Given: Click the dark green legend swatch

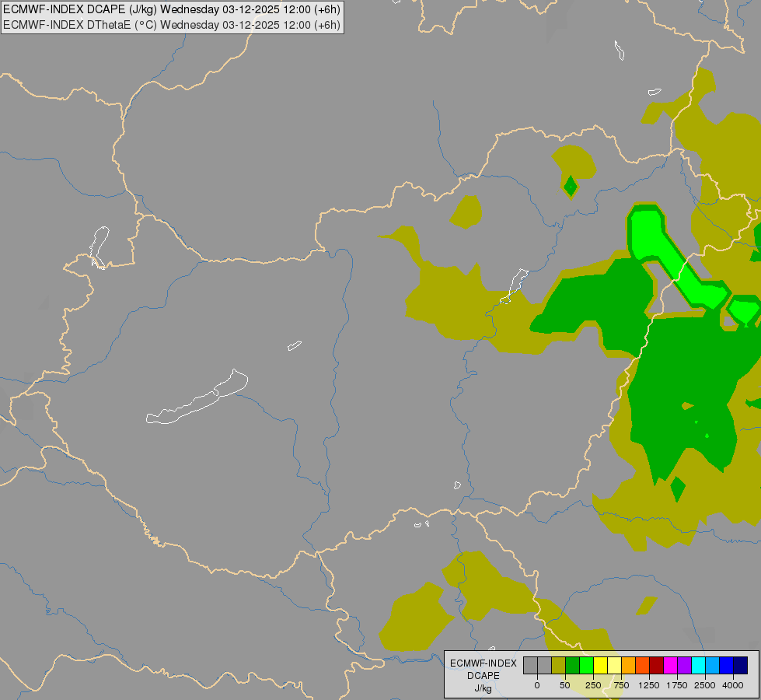Looking at the screenshot, I should pyautogui.click(x=573, y=665).
